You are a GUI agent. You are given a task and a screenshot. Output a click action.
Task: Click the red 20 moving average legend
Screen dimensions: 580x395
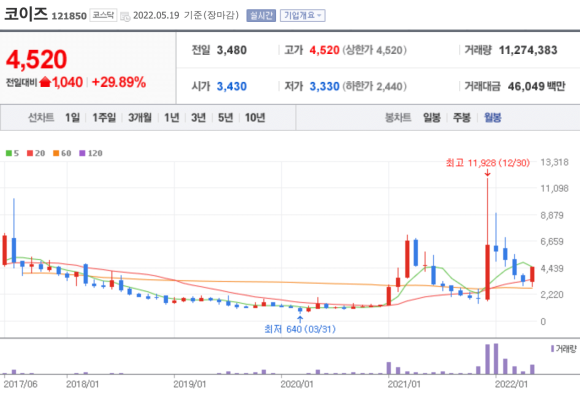point(36,153)
